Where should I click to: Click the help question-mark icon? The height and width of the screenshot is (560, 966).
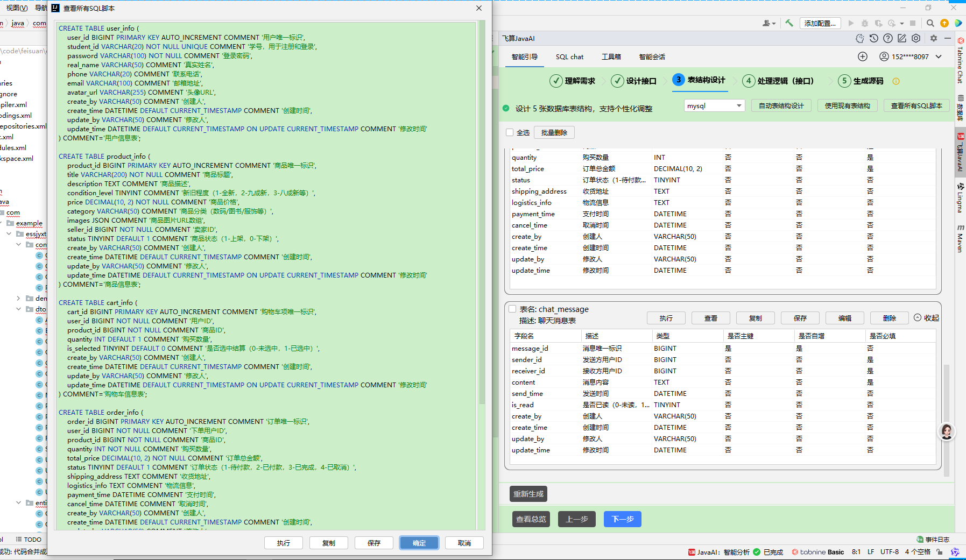888,38
